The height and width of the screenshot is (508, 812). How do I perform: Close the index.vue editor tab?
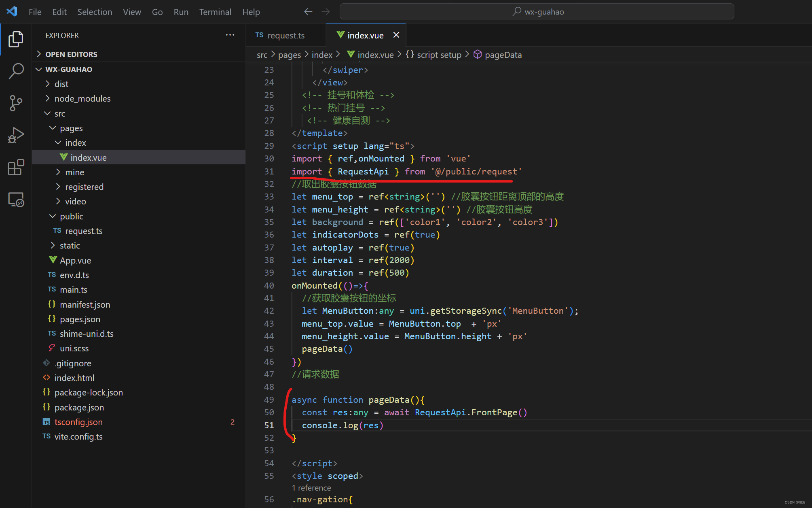coord(396,35)
